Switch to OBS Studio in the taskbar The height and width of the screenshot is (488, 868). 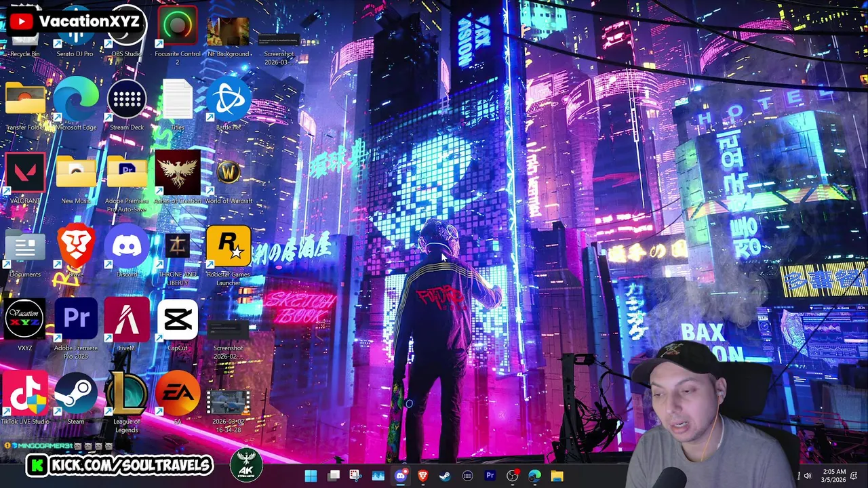coord(512,476)
